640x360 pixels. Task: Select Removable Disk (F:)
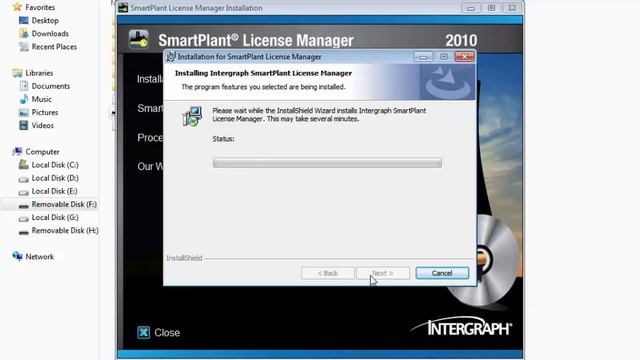(64, 204)
